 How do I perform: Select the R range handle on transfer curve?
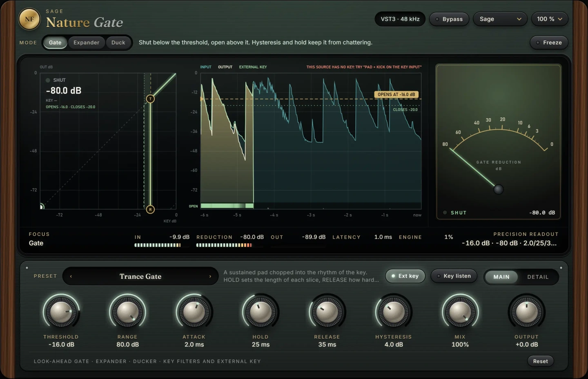[150, 209]
